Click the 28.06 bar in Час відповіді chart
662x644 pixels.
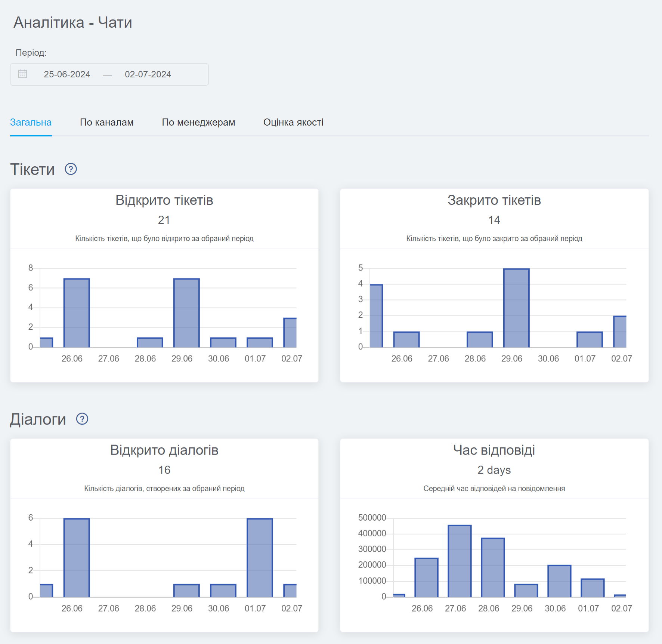click(x=493, y=568)
